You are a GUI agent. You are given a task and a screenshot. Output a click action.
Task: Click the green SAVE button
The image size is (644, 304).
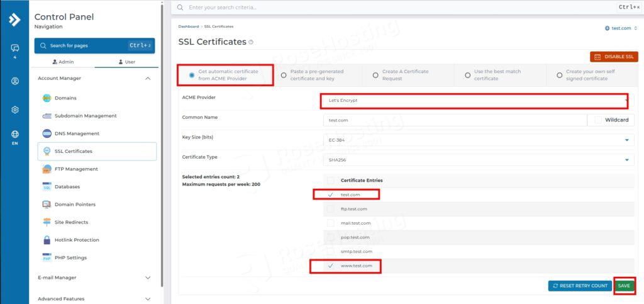point(624,286)
